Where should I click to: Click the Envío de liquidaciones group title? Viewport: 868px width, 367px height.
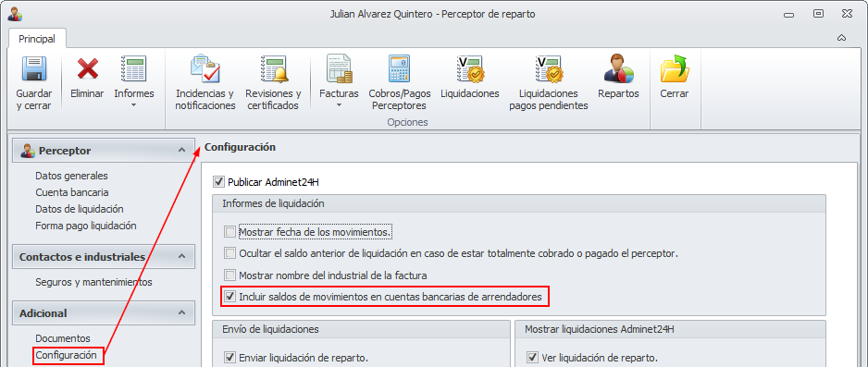click(x=271, y=329)
